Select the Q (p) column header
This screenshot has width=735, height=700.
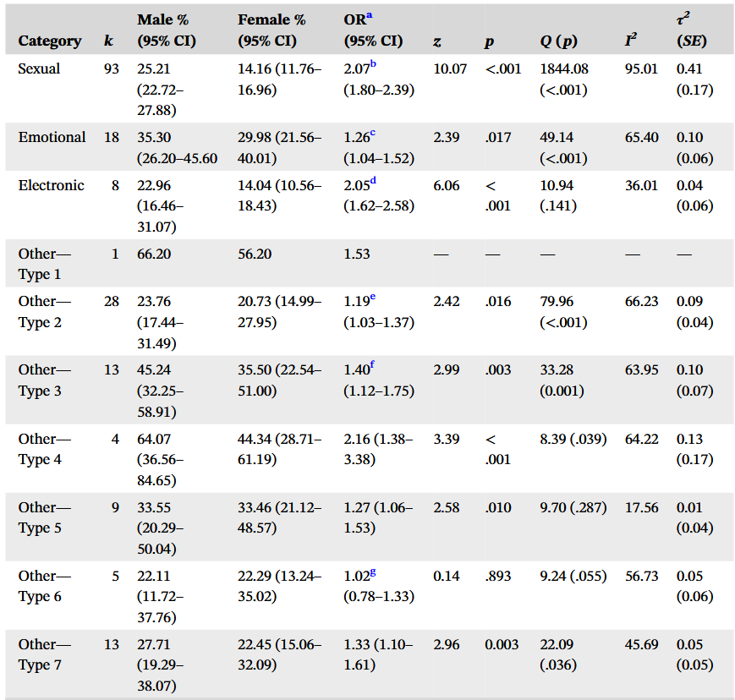[x=558, y=41]
